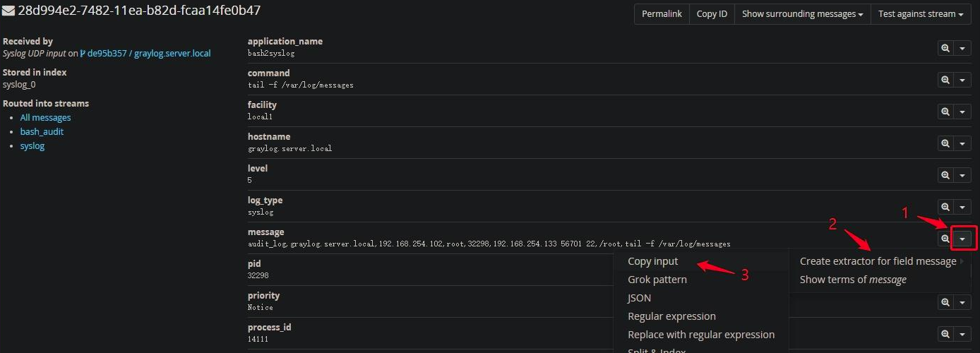Open the graylog.server.local node link

pos(172,53)
